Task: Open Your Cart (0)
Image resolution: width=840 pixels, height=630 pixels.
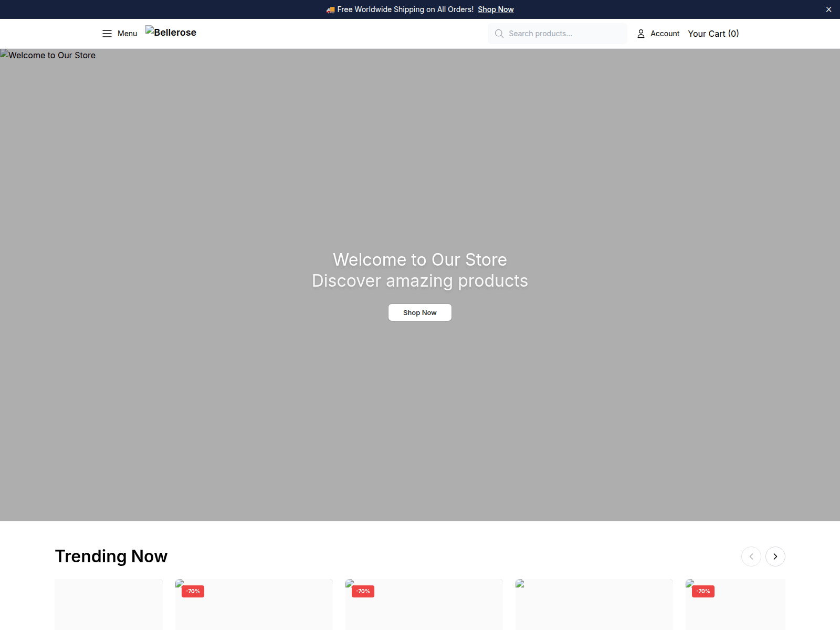Action: [713, 34]
